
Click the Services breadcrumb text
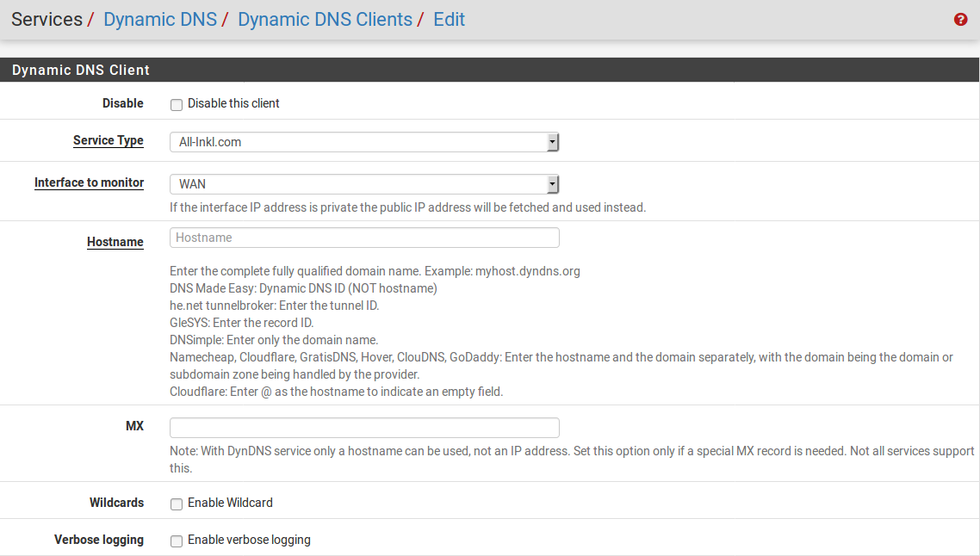(x=47, y=20)
